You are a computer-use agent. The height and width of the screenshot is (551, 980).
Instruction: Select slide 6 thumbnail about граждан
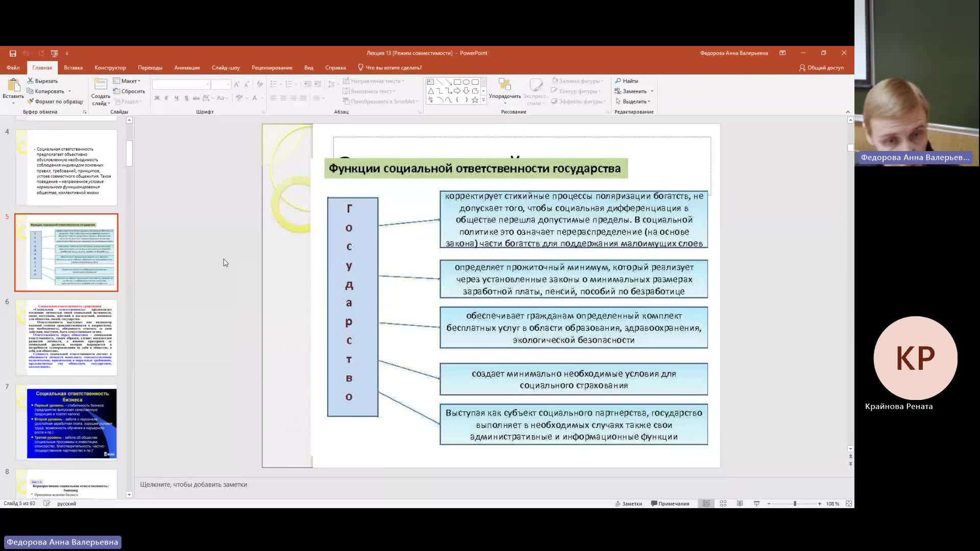tap(66, 337)
